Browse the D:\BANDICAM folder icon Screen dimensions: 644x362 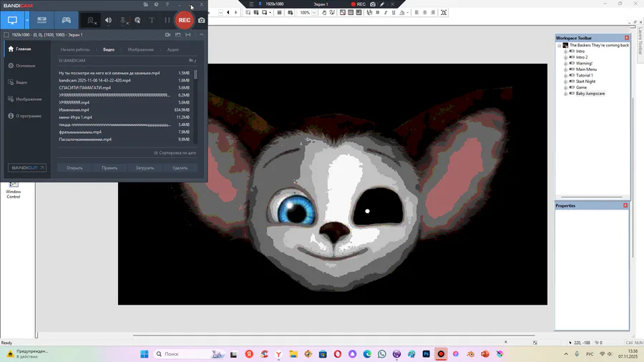click(191, 60)
